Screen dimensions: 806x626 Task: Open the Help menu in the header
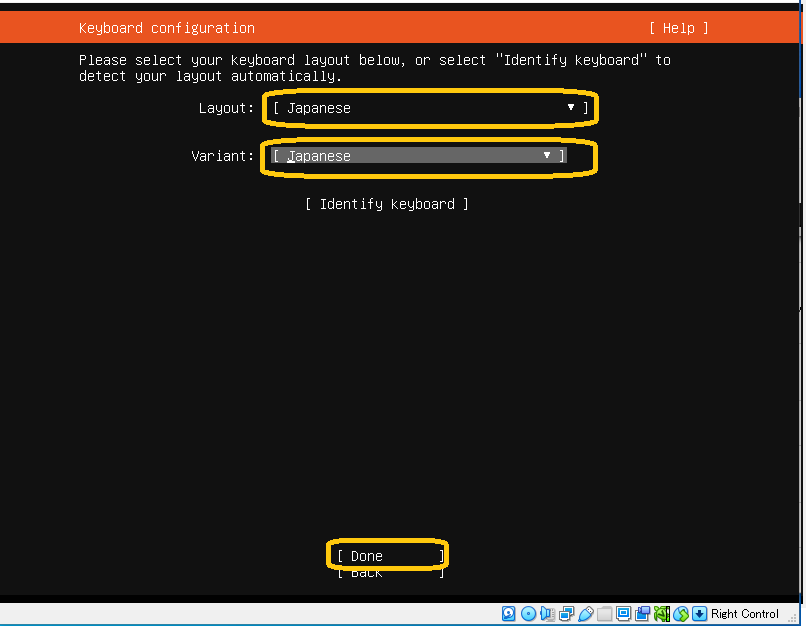(678, 28)
